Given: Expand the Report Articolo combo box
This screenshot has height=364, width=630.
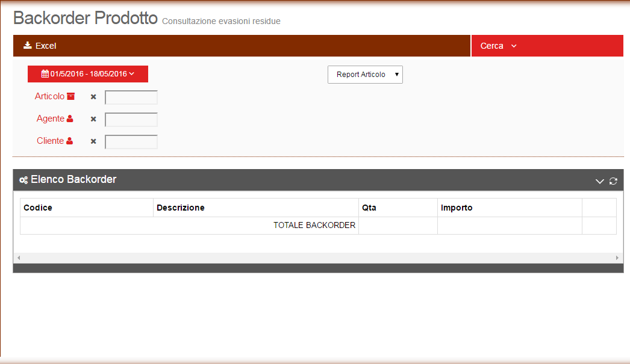Looking at the screenshot, I should pyautogui.click(x=365, y=75).
